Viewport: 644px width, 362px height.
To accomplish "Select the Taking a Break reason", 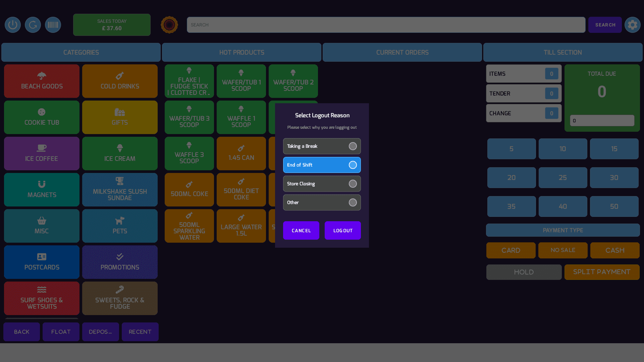I will point(322,146).
